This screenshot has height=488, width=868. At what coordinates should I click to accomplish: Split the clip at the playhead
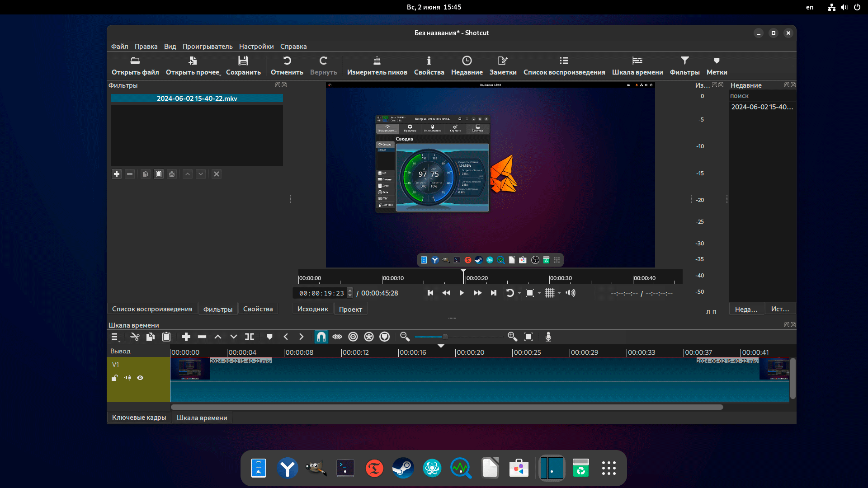(250, 337)
